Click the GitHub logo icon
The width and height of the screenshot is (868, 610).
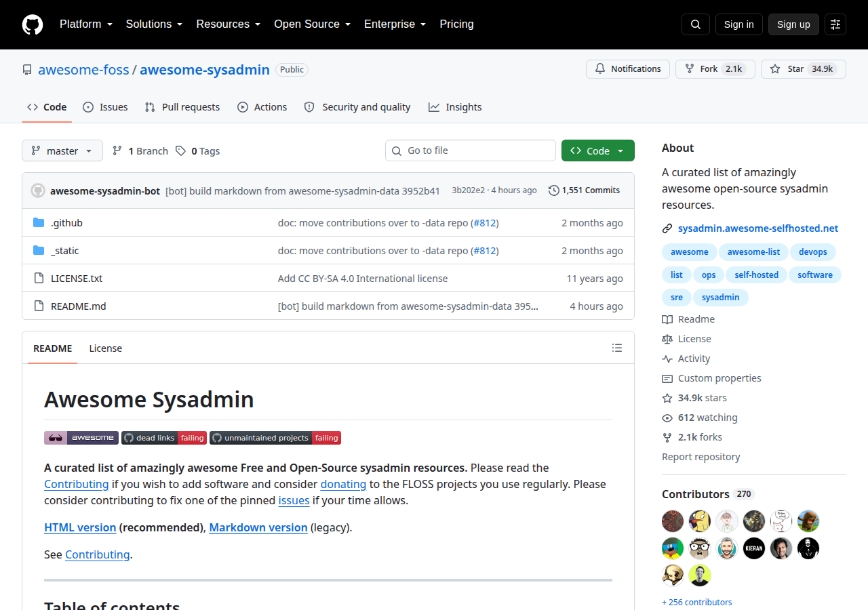(x=33, y=24)
